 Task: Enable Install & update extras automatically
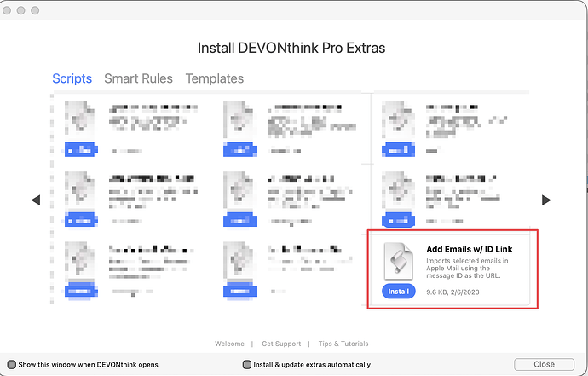point(247,364)
